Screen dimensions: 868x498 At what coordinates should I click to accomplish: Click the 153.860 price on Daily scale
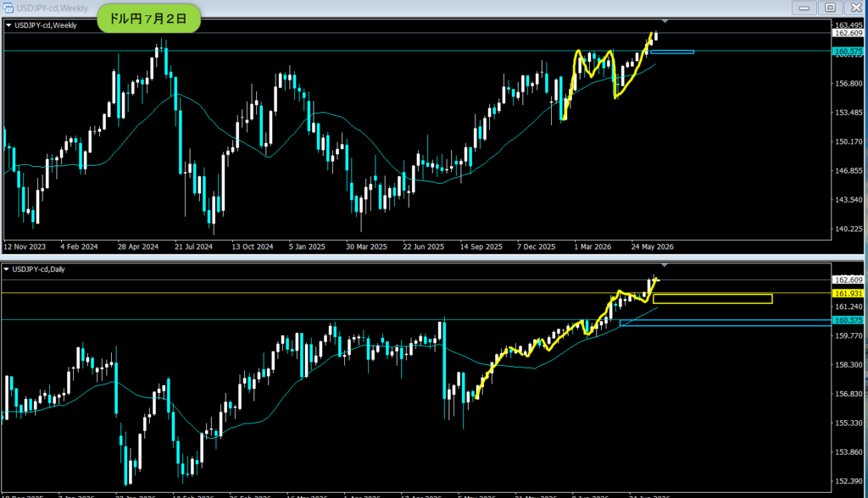(x=848, y=452)
